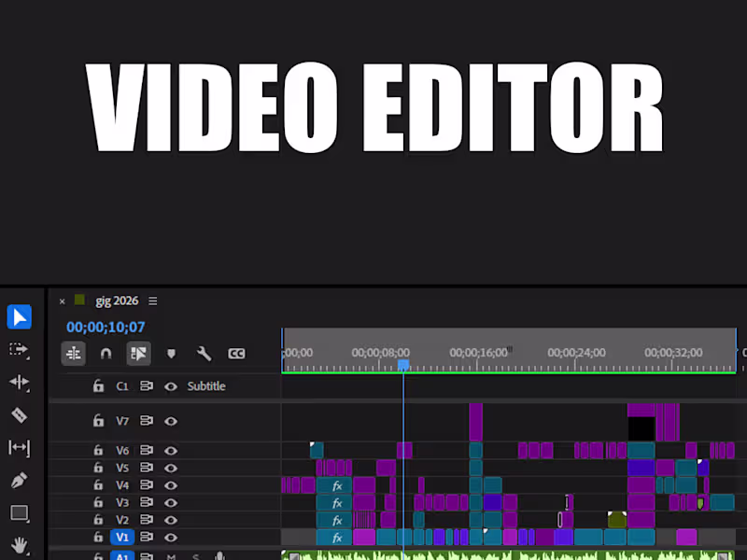Hide the V7 video track output
The height and width of the screenshot is (560, 747).
click(172, 421)
